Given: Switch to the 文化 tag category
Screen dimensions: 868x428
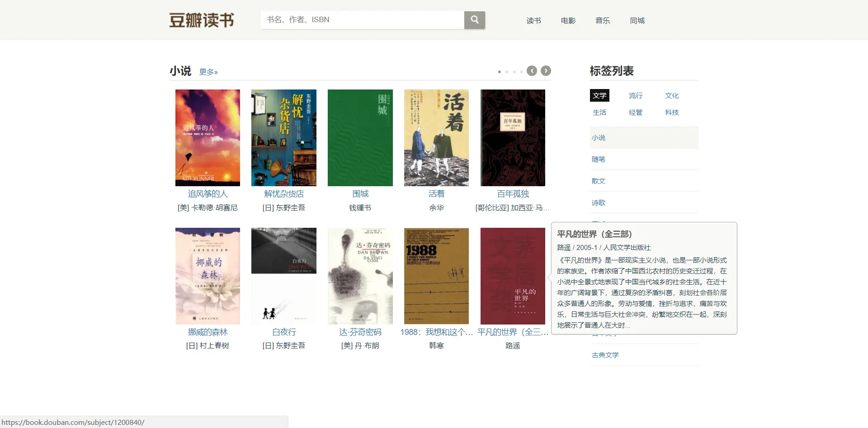Looking at the screenshot, I should (x=672, y=95).
